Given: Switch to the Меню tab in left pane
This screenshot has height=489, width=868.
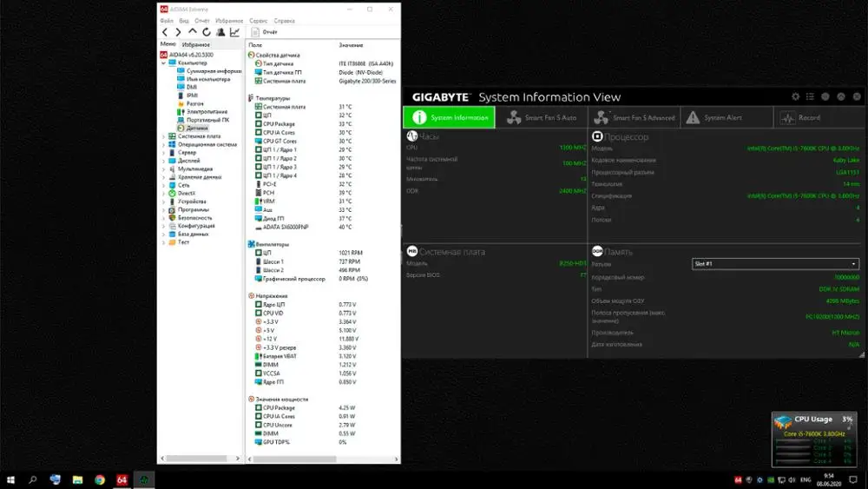Looking at the screenshot, I should click(168, 43).
